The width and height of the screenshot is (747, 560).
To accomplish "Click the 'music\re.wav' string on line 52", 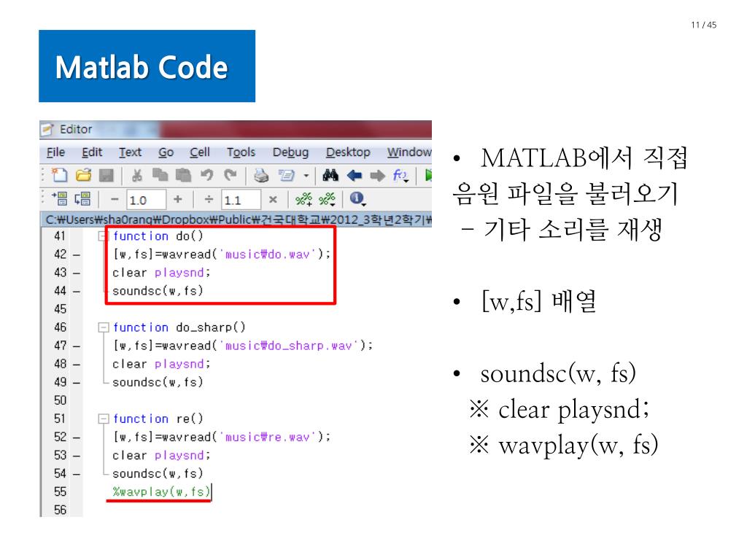I will point(266,437).
